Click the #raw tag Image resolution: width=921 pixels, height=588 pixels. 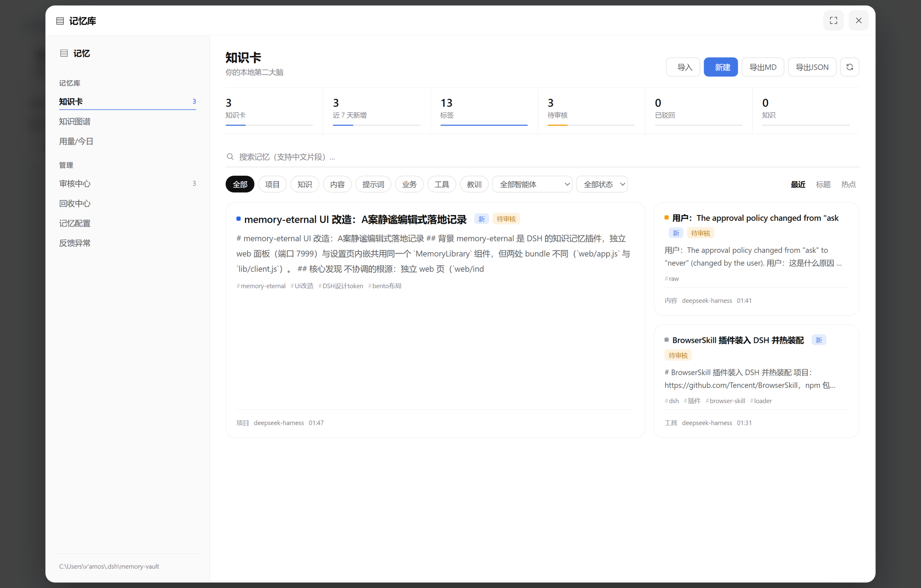[x=672, y=279]
